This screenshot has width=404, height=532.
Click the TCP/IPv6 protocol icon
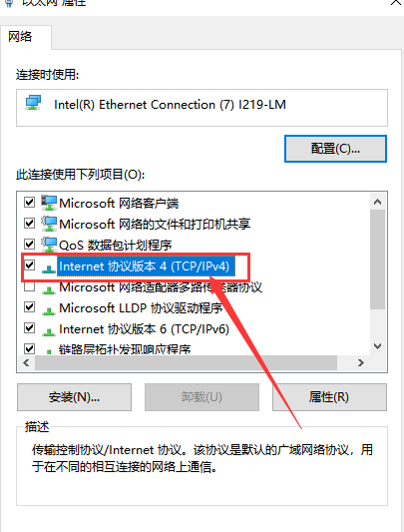pos(49,331)
